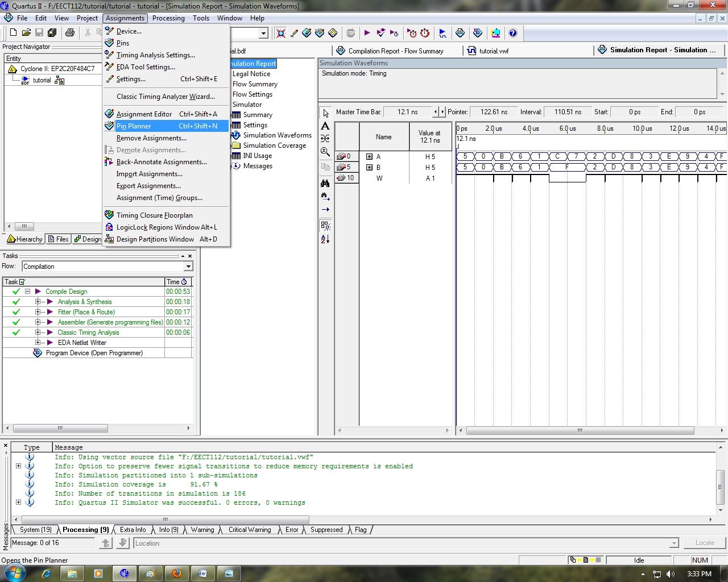The width and height of the screenshot is (728, 582).
Task: Click the Copy icon in the waveform sidebar
Action: click(x=325, y=167)
